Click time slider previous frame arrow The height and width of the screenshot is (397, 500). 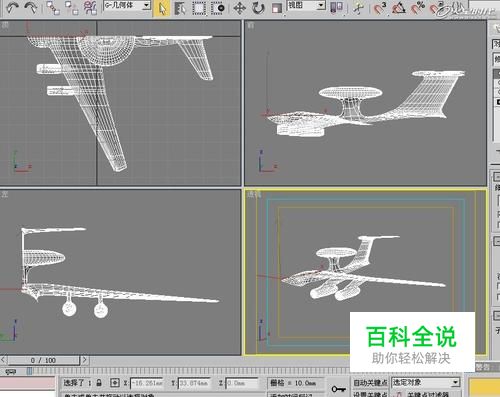pyautogui.click(x=4, y=360)
